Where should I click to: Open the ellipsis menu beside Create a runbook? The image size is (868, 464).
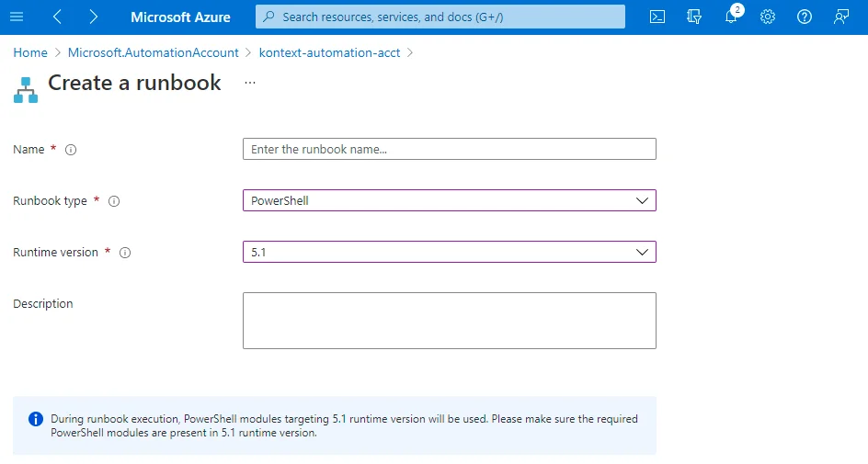(x=250, y=83)
